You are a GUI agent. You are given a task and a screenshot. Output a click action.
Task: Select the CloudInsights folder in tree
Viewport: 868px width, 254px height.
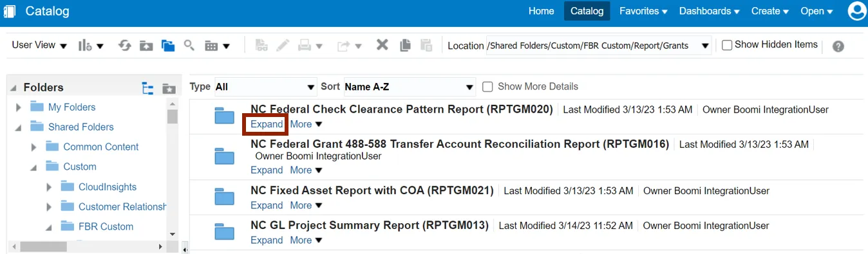(x=108, y=186)
